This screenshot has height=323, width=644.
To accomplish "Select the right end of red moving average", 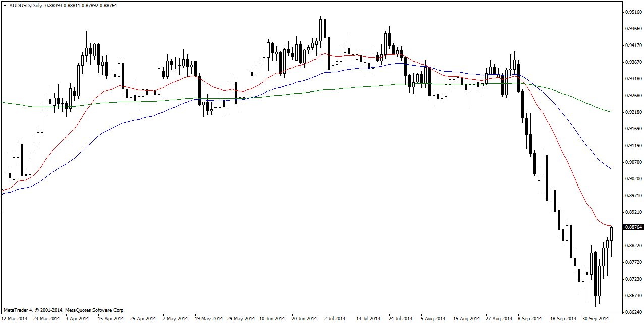I will pos(610,226).
